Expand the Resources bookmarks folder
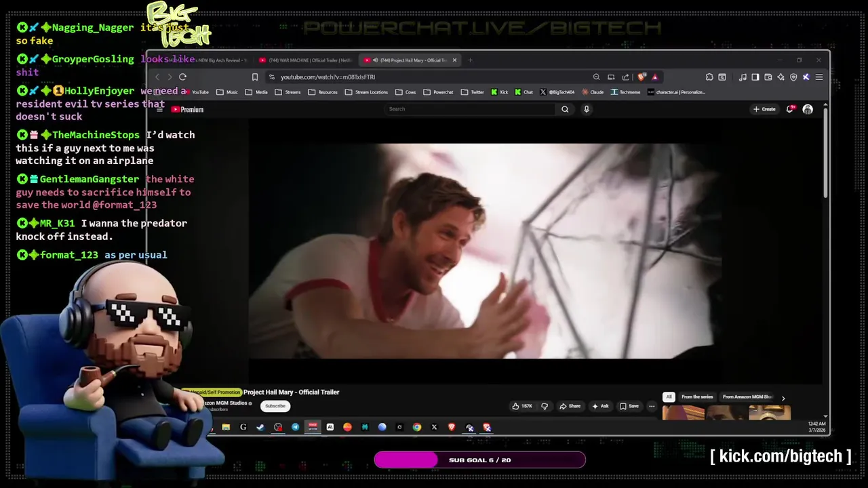Viewport: 868px width, 488px height. tap(323, 92)
